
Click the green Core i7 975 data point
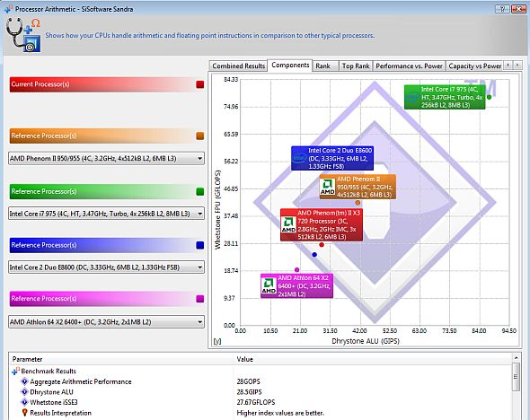click(489, 97)
